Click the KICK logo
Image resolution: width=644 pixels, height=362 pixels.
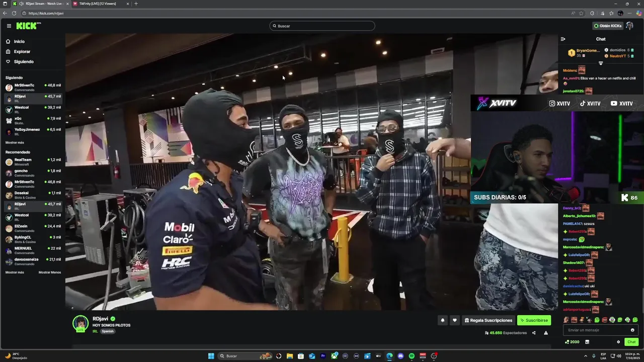[28, 26]
